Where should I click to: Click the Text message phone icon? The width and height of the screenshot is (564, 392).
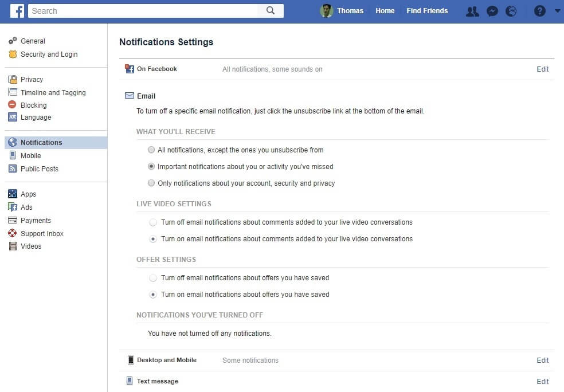[x=130, y=381]
